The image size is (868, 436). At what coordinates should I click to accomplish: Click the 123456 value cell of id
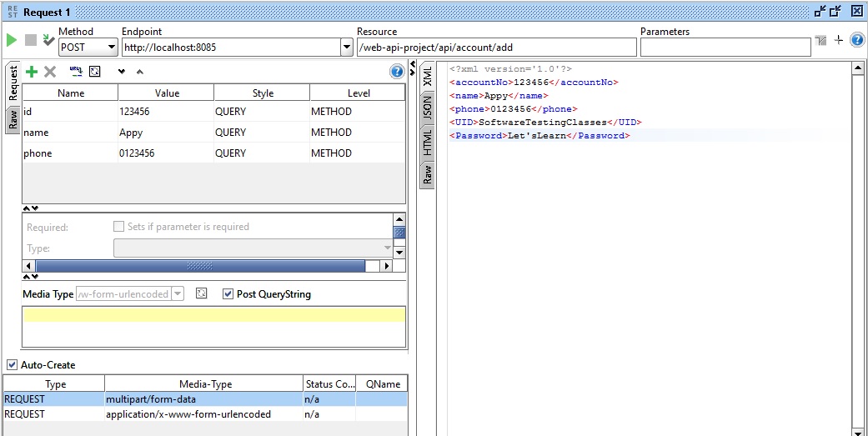tap(167, 111)
